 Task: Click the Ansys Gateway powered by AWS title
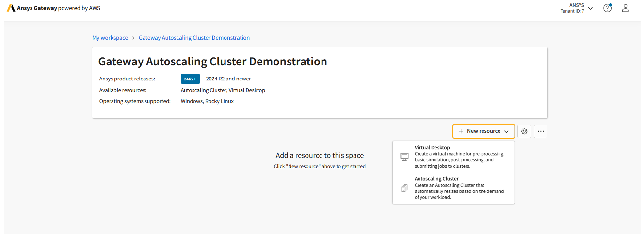[x=59, y=8]
